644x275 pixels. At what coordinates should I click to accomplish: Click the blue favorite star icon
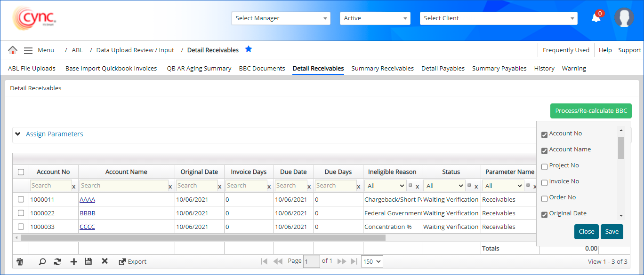pyautogui.click(x=249, y=49)
